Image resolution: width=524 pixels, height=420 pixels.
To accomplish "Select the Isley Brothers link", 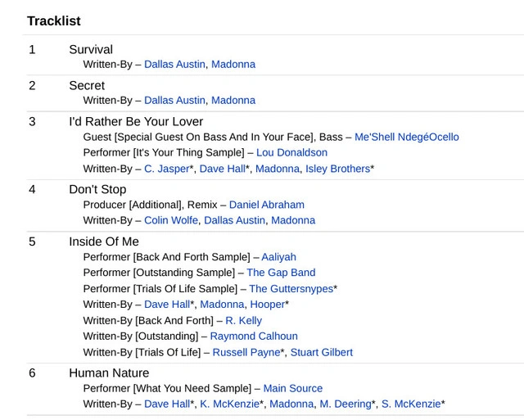I will click(x=337, y=169).
